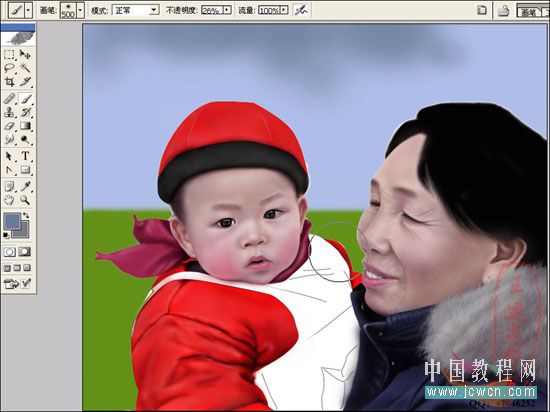Viewport: 550px width, 412px height.
Task: Open the opacity slider arrow
Action: tap(227, 10)
